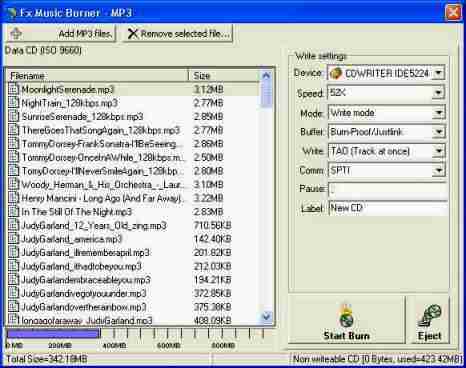This screenshot has width=466, height=368.
Task: Click file icon for ThereGoesThatSongAgain_128kbps.mp3
Action: click(x=14, y=130)
